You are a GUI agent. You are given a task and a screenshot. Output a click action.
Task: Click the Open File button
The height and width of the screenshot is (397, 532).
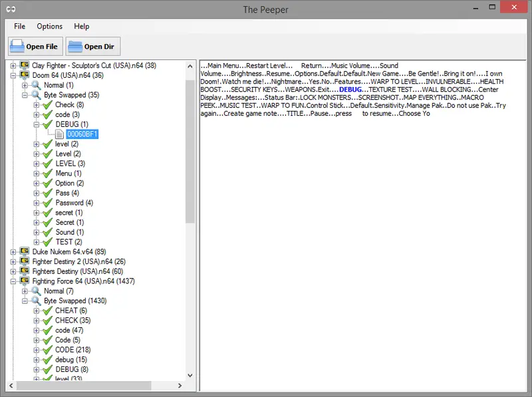(x=35, y=46)
